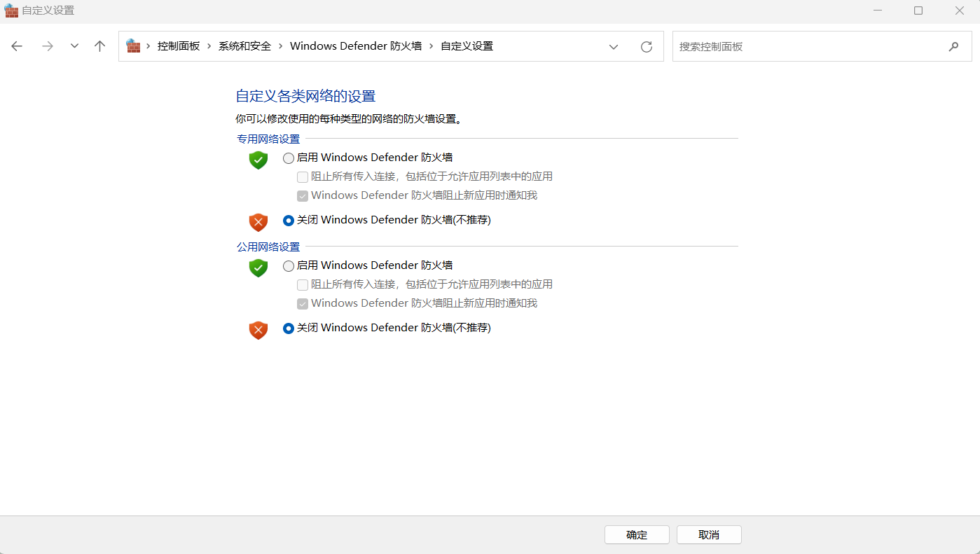The image size is (980, 554).
Task: Go up one level with up arrow
Action: (99, 46)
